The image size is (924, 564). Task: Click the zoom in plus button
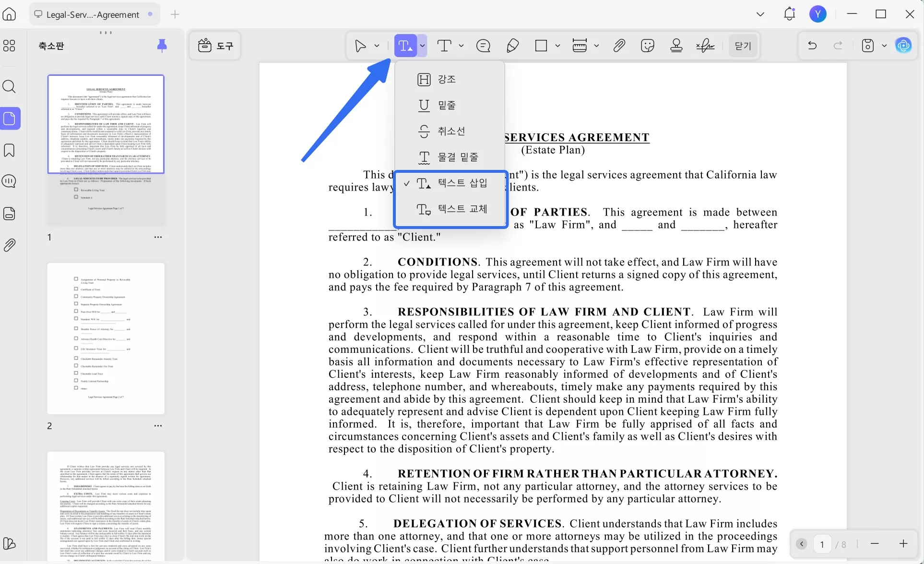click(903, 543)
